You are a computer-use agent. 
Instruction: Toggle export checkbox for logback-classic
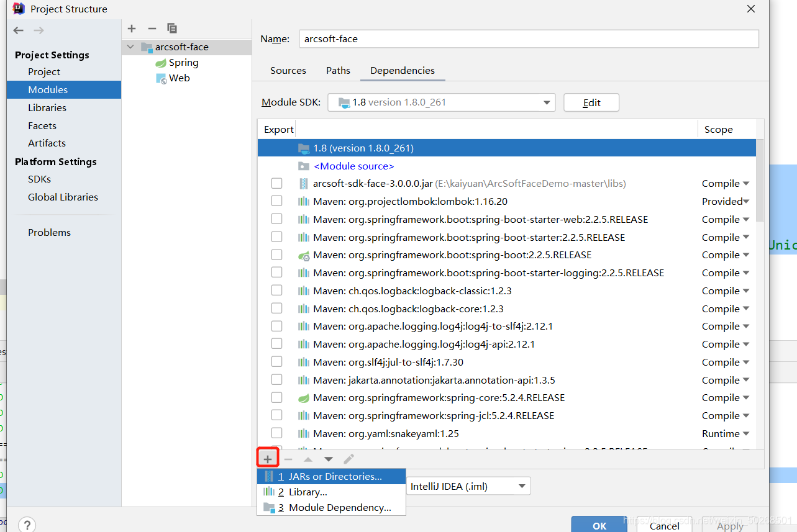[276, 291]
